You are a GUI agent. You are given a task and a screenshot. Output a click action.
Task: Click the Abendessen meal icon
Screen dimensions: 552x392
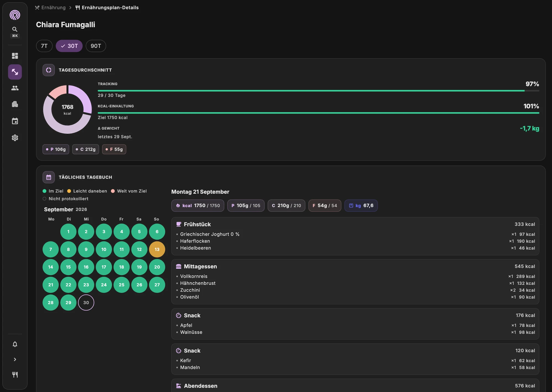[x=179, y=386]
